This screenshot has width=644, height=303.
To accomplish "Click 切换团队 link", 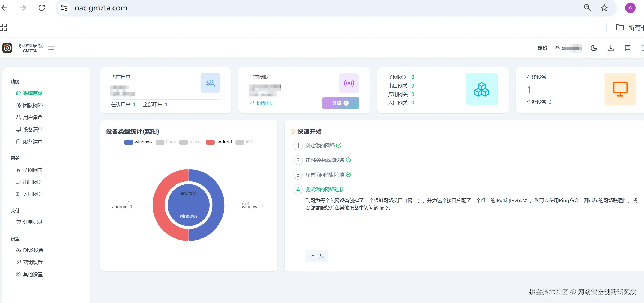I will coord(262,103).
